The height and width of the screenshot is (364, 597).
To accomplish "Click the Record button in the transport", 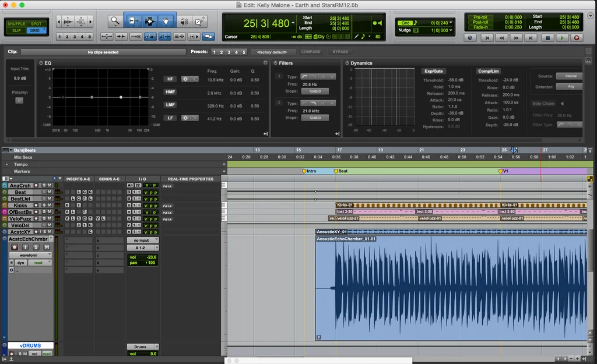I will 577,37.
